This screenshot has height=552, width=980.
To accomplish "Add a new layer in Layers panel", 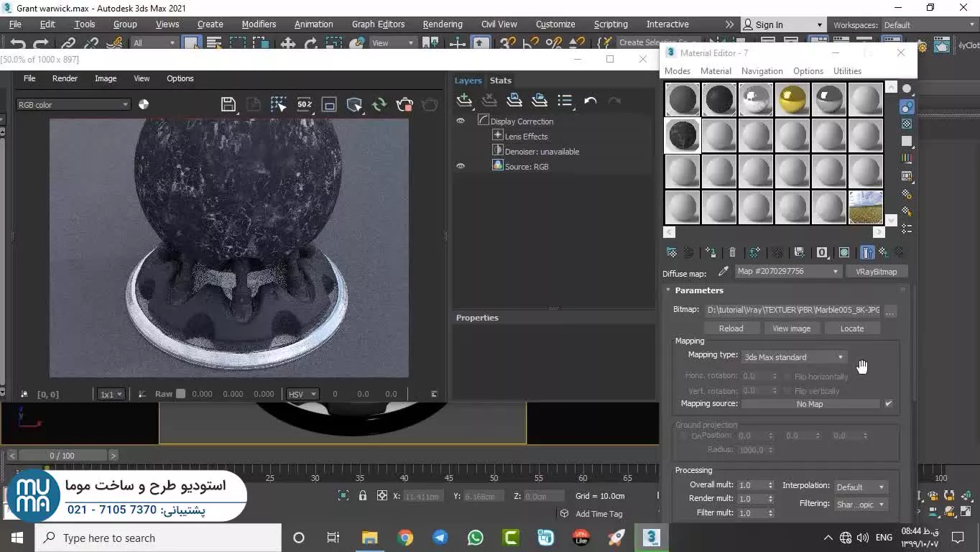I will (464, 101).
